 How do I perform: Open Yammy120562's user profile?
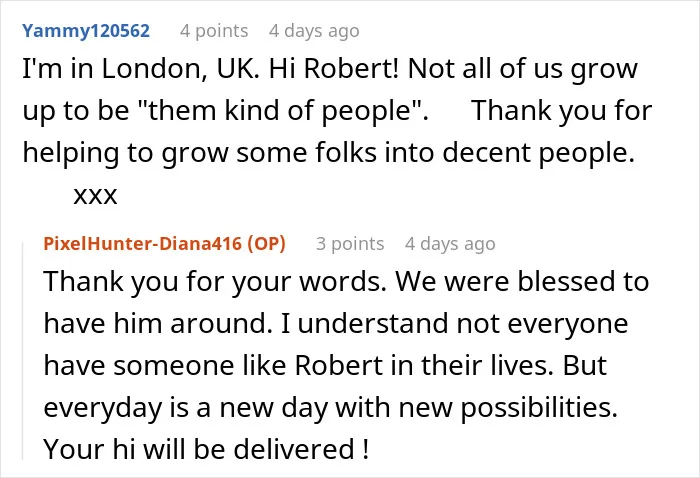pos(86,31)
